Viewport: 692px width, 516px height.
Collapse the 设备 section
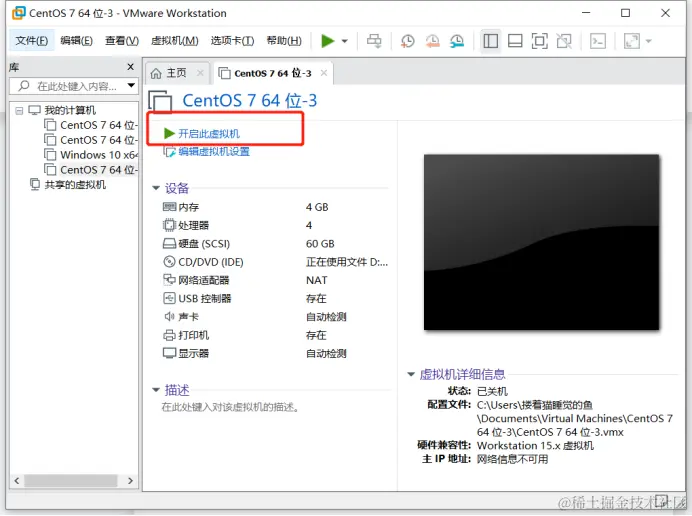tap(155, 188)
